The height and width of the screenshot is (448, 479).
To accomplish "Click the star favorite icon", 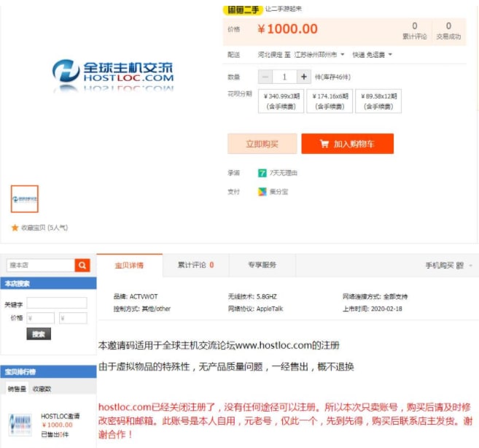I will coord(15,228).
